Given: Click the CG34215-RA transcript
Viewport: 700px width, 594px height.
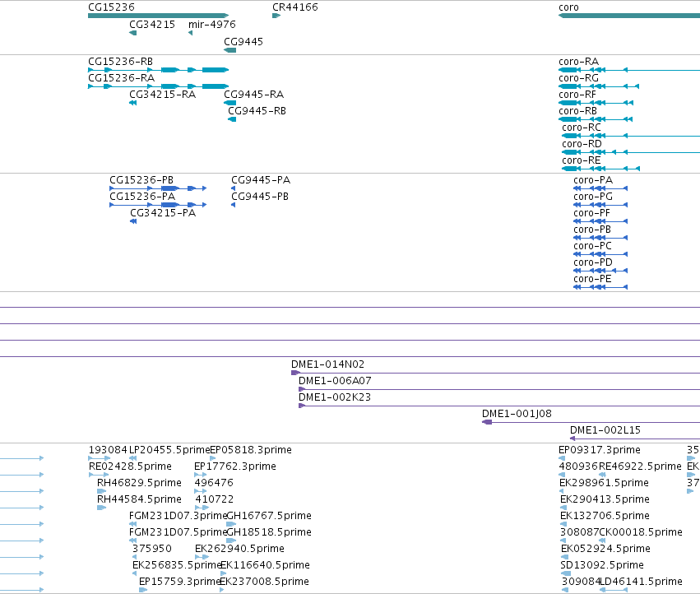Looking at the screenshot, I should (x=132, y=103).
